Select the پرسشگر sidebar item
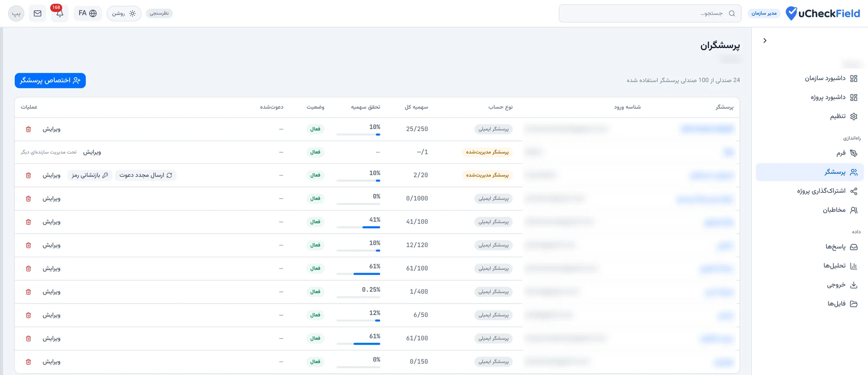Image resolution: width=868 pixels, height=375 pixels. click(x=810, y=172)
